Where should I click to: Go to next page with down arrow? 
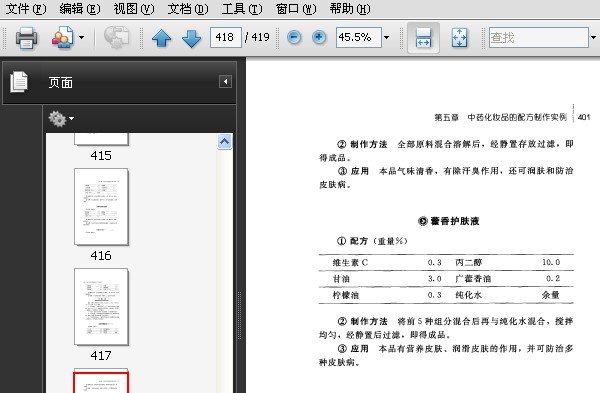(x=191, y=38)
